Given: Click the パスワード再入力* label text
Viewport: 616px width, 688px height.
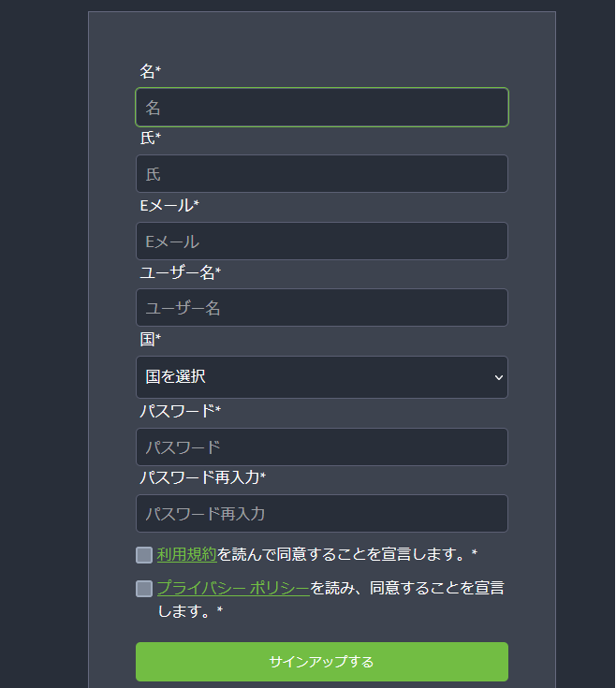Looking at the screenshot, I should (202, 477).
